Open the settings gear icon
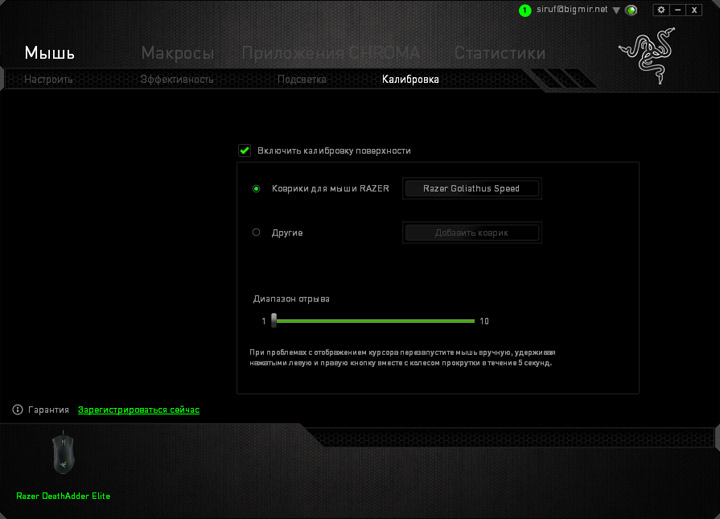The image size is (720, 519). (661, 10)
